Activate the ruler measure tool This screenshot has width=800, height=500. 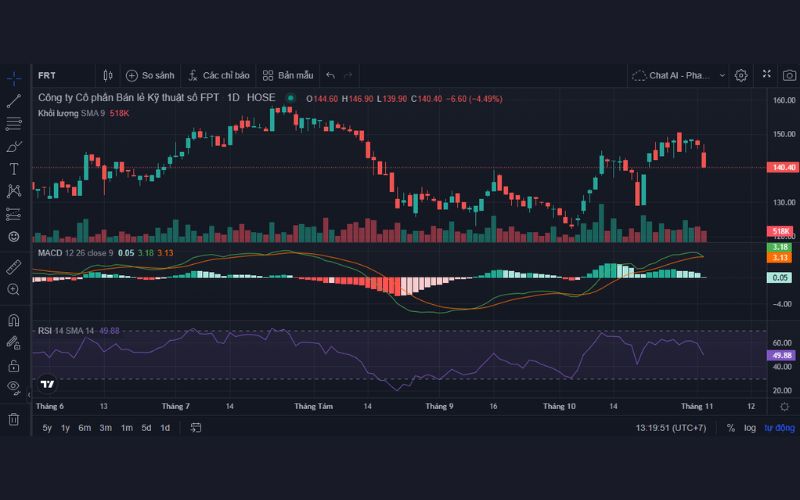(14, 267)
